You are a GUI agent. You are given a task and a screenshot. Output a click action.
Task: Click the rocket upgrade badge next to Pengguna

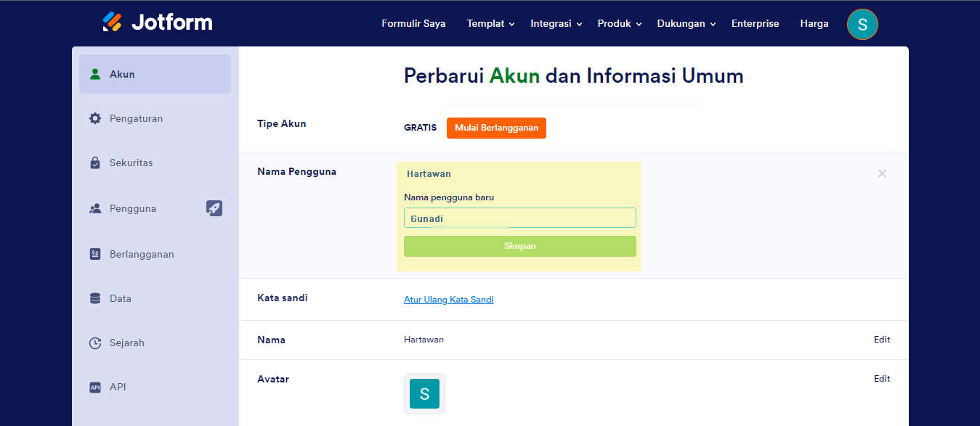point(214,208)
